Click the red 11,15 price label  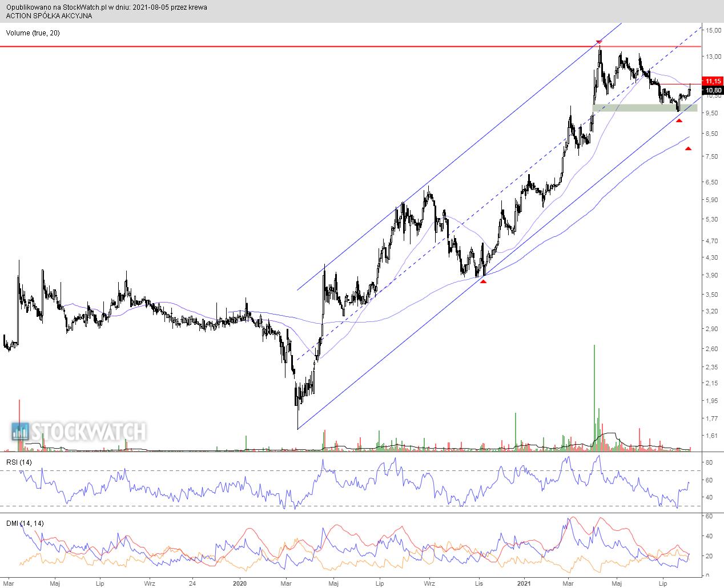[713, 81]
